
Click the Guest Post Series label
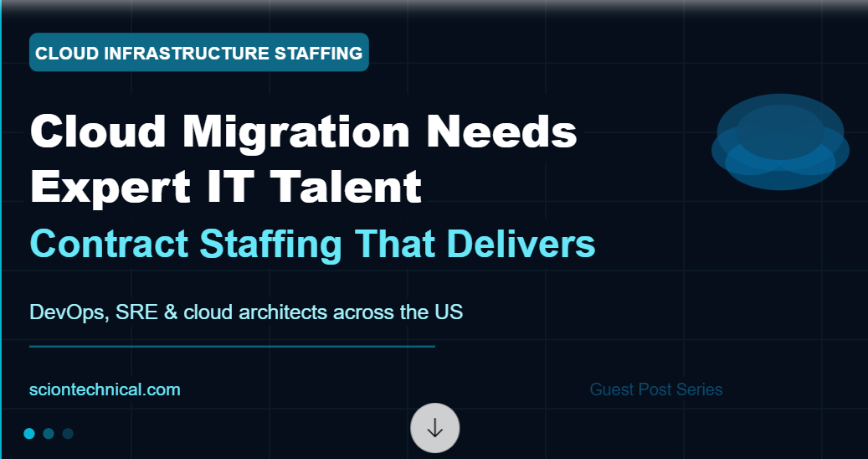(656, 389)
